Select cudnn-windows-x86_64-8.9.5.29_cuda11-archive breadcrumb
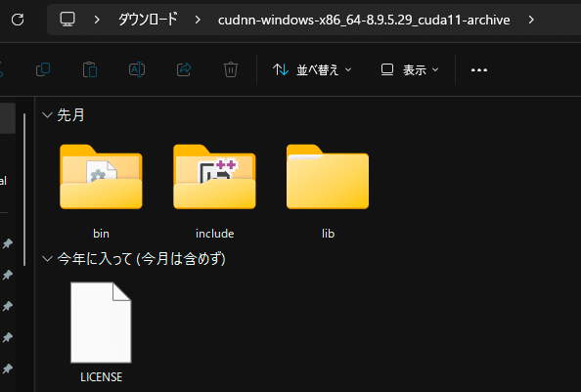Image resolution: width=581 pixels, height=392 pixels. [364, 20]
